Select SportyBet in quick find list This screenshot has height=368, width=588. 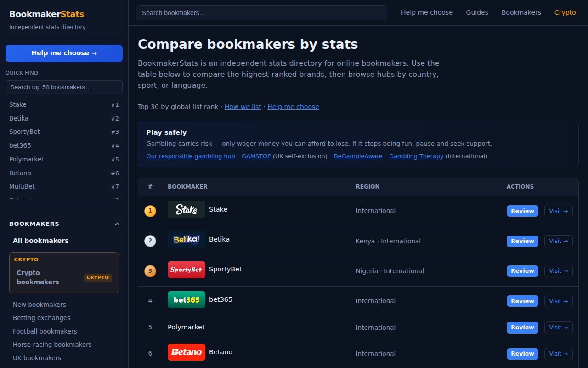64,132
